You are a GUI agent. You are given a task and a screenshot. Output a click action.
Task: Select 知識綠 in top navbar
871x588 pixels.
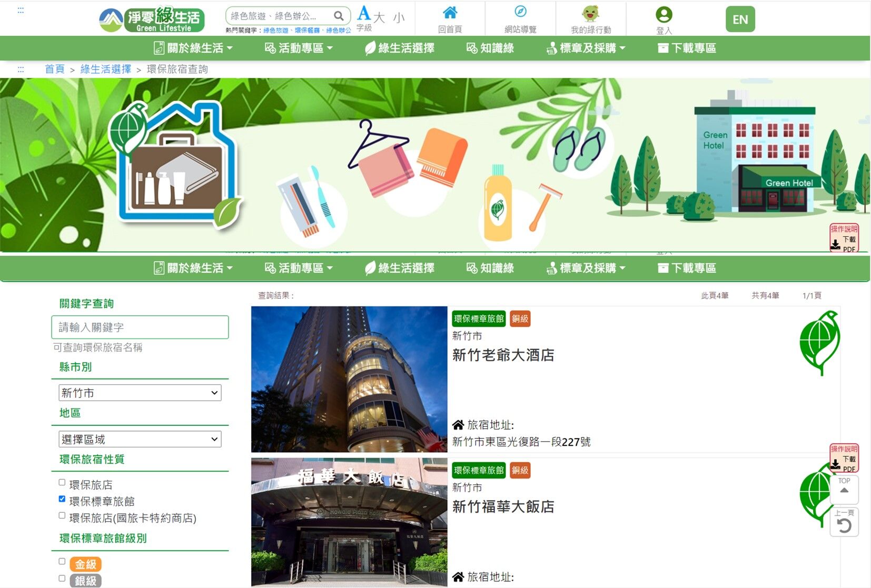click(x=490, y=48)
